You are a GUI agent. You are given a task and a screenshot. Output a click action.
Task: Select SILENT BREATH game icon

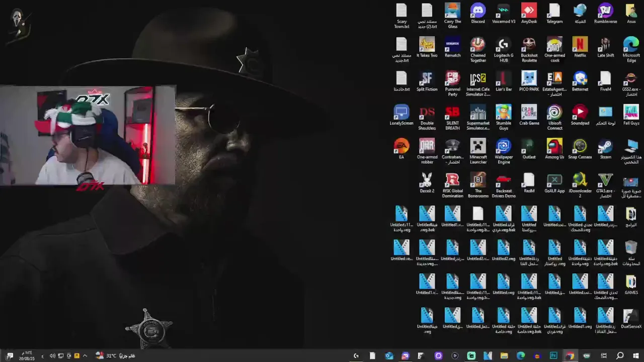pos(452,117)
